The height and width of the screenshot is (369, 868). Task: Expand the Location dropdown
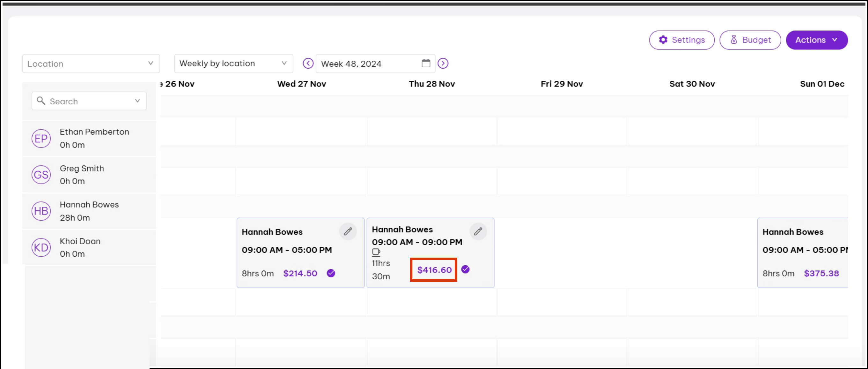point(91,64)
